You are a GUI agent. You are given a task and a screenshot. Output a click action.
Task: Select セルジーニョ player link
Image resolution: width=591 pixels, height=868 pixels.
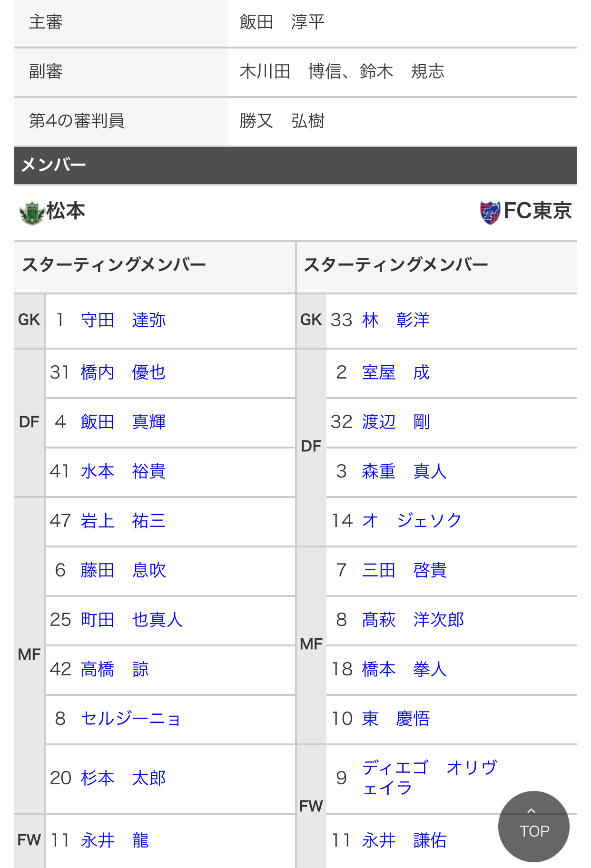point(131,719)
